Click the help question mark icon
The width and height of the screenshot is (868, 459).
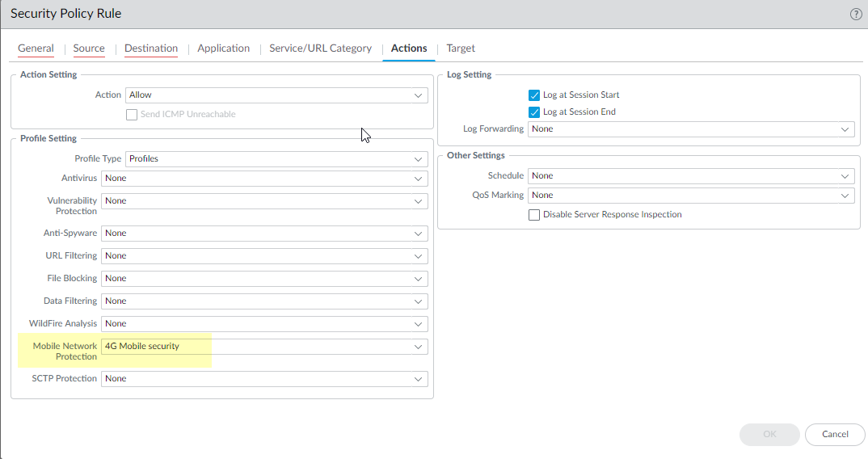(856, 15)
